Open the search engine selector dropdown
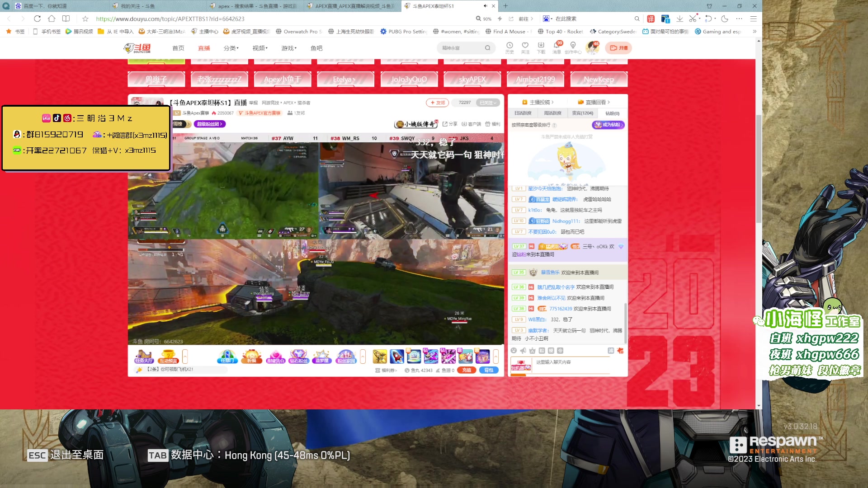 pos(547,19)
